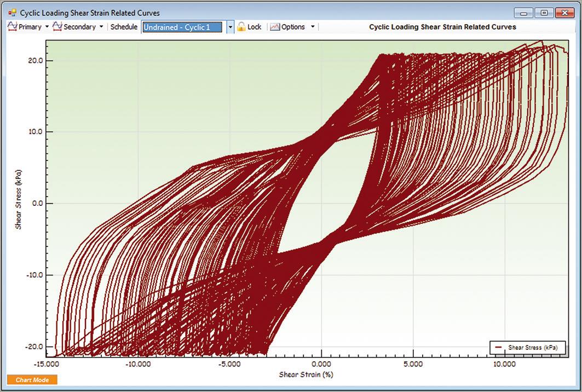
Task: Click the Options chart icon
Action: 274,27
